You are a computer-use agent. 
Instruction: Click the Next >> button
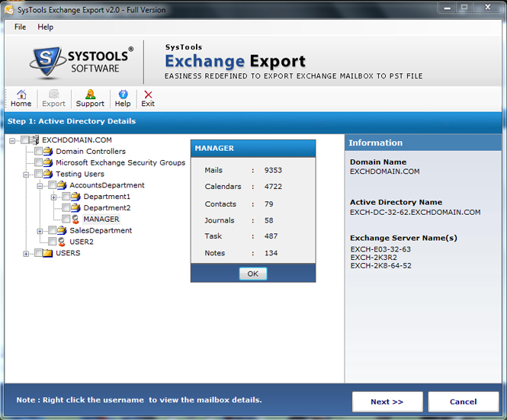[387, 402]
